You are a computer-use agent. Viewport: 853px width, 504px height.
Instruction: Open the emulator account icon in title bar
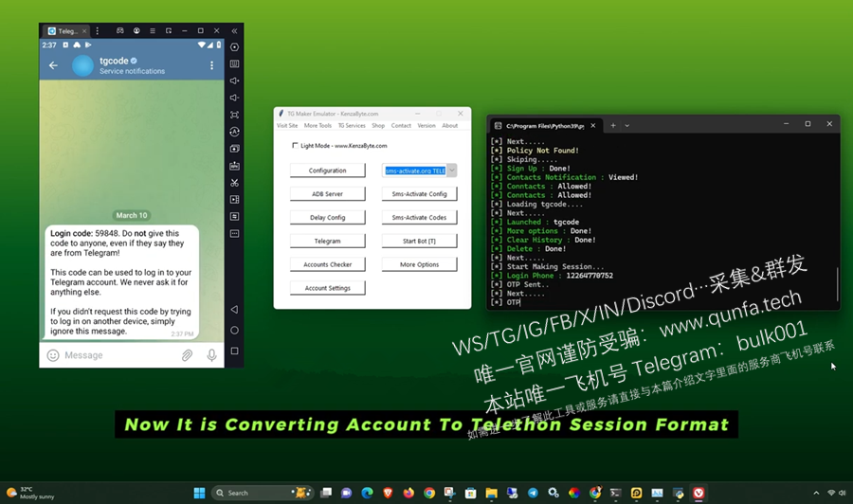click(x=136, y=31)
